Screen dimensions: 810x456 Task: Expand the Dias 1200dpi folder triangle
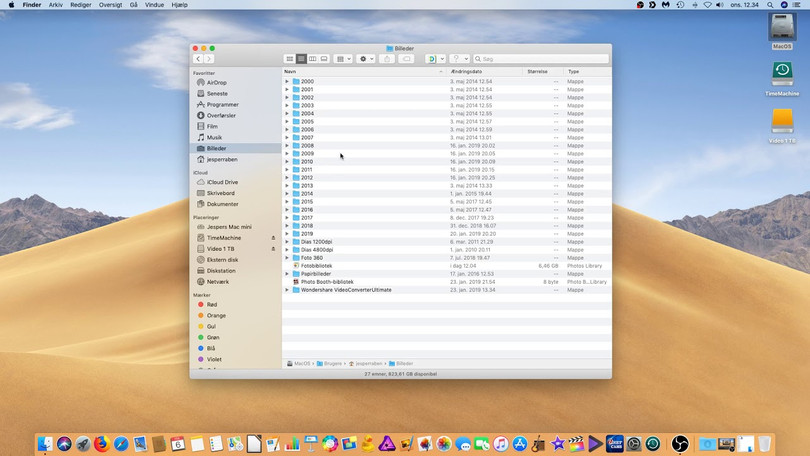287,242
